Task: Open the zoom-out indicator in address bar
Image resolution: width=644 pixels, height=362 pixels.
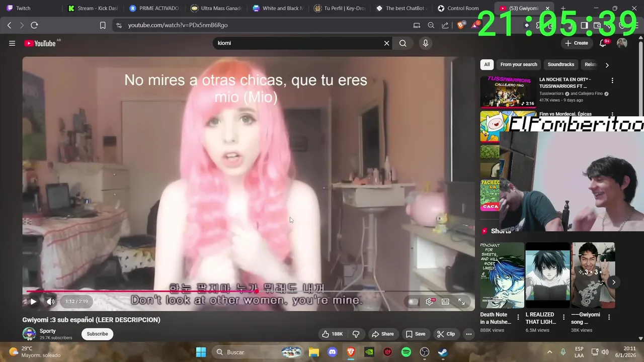Action: click(x=431, y=25)
